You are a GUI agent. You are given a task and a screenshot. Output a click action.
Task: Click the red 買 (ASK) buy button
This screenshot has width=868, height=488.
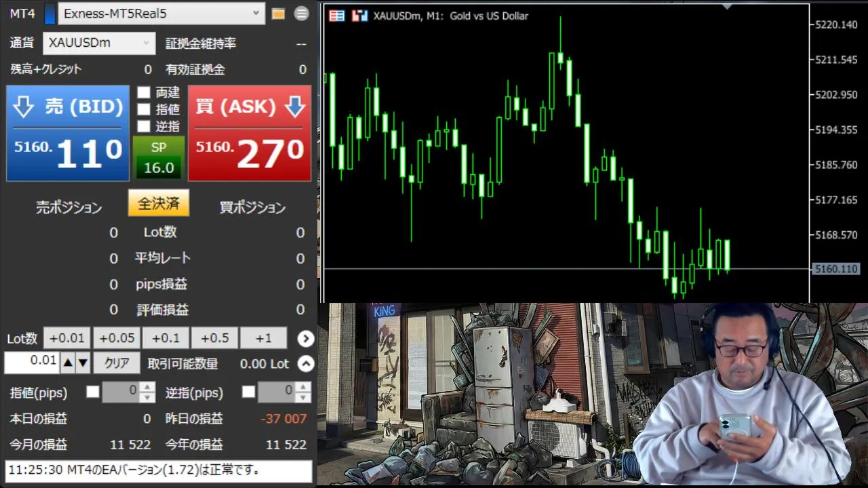[250, 133]
